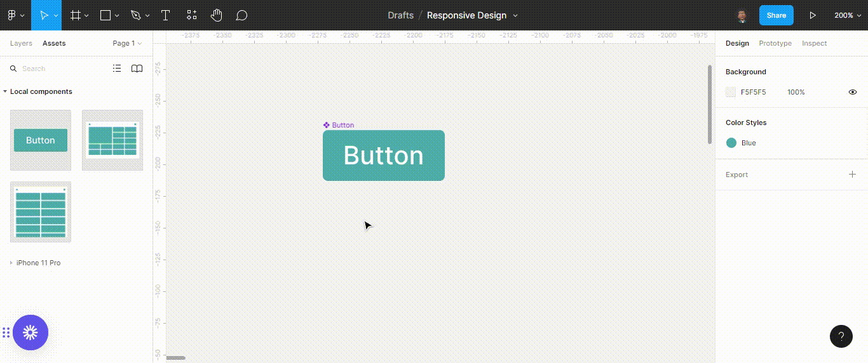Open file name options chevron
Screen dimensions: 868x363
[515, 15]
